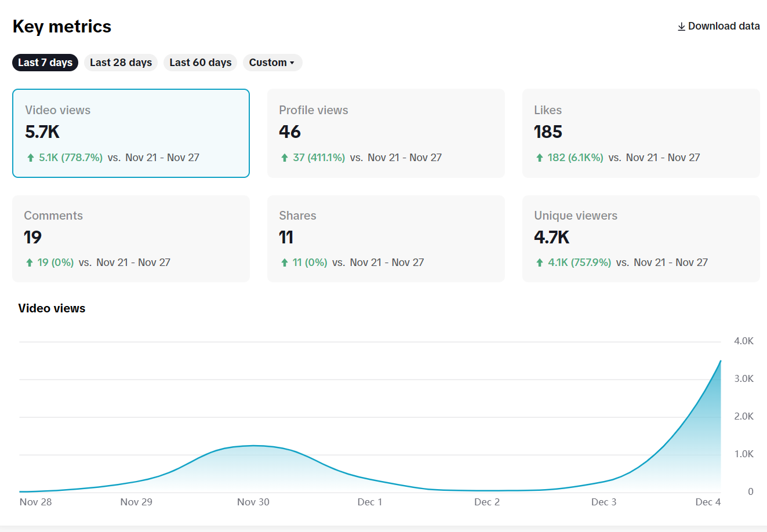Screen dimensions: 767x532
Task: Click the Dec 3 x-axis label
Action: click(x=604, y=502)
